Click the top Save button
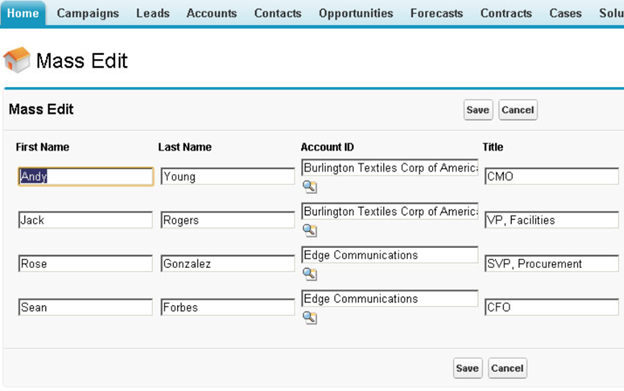This screenshot has width=624, height=391. [x=478, y=110]
